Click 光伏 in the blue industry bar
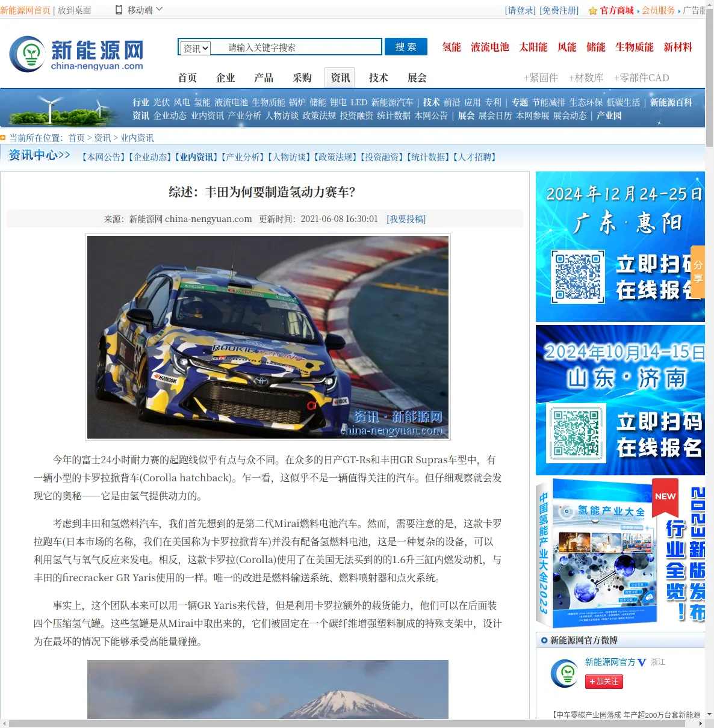Screen dimensions: 714x728 point(161,102)
